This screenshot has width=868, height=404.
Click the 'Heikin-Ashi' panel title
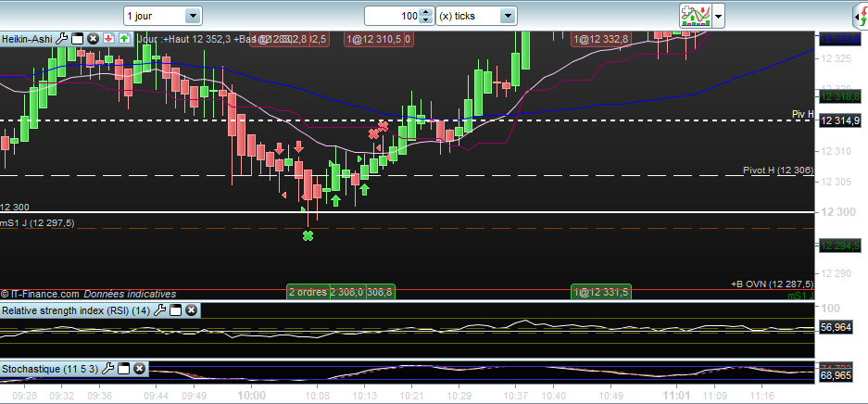[x=27, y=39]
